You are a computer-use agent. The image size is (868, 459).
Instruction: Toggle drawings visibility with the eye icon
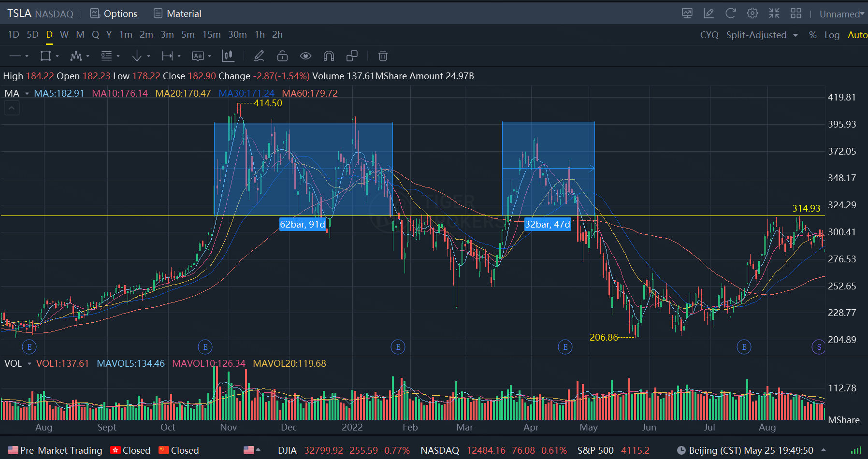(x=305, y=56)
